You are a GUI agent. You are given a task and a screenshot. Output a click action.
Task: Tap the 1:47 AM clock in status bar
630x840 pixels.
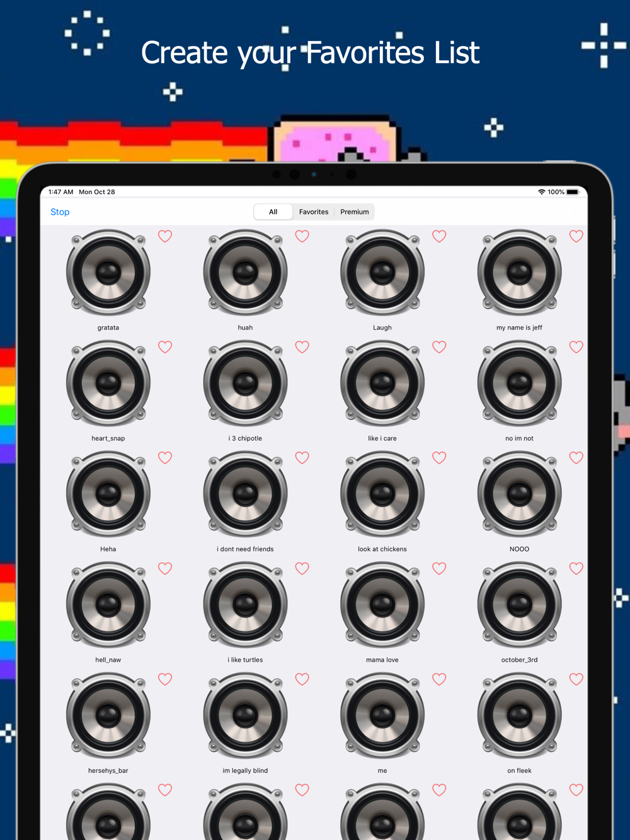coord(61,192)
